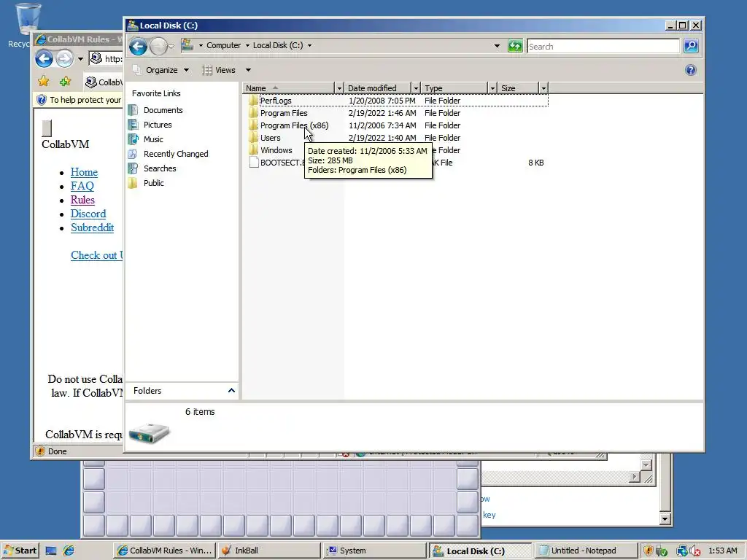Click the explorer forward arrow button

pos(158,46)
